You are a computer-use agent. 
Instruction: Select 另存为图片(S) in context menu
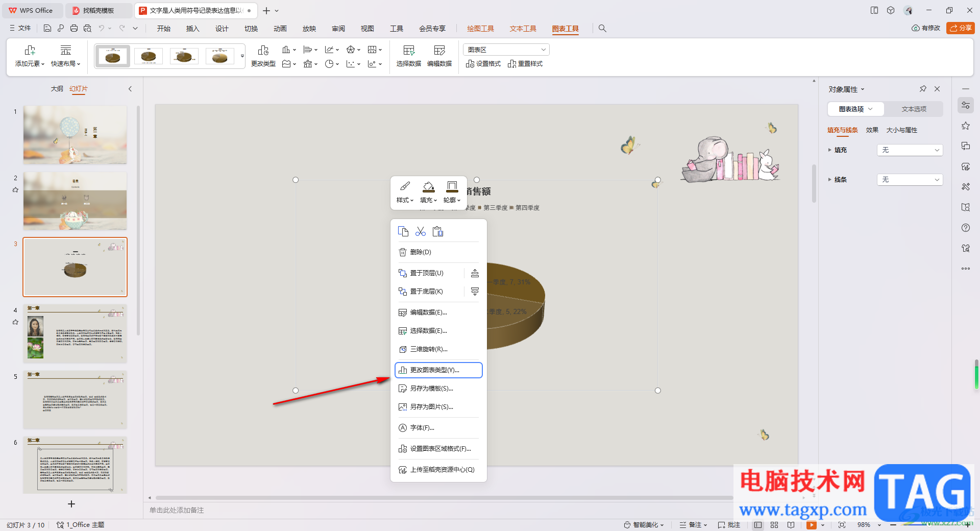(438, 407)
